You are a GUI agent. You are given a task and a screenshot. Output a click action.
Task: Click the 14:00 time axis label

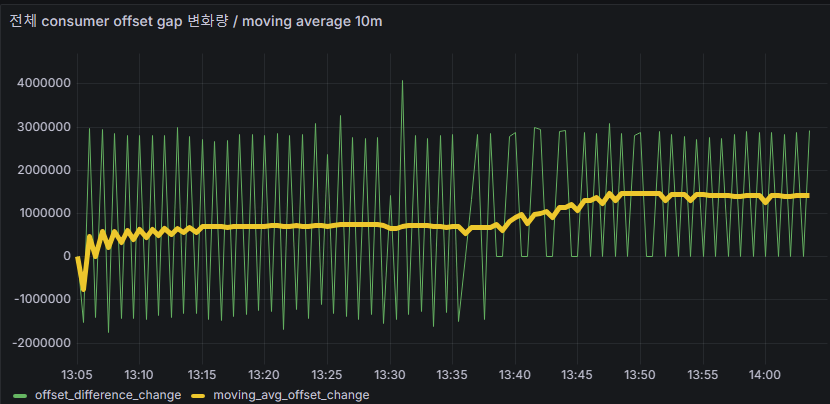coord(764,375)
